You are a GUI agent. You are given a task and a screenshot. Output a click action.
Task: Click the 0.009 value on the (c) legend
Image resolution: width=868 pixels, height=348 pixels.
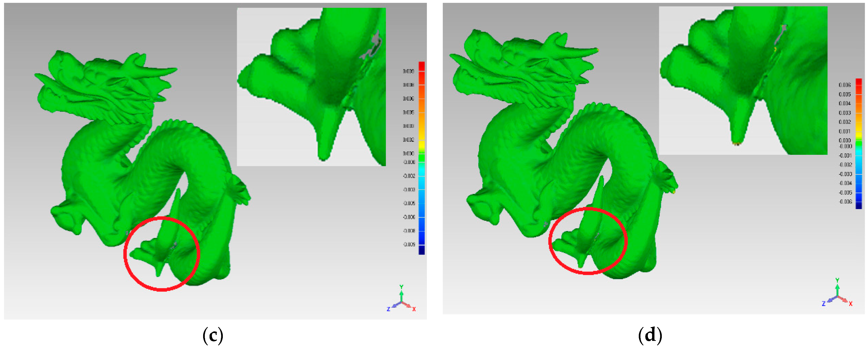pos(408,71)
